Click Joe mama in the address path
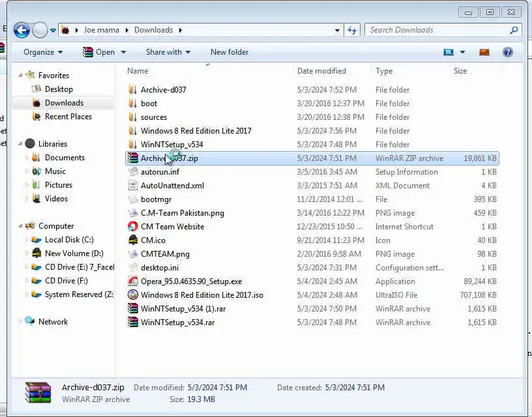 (102, 30)
